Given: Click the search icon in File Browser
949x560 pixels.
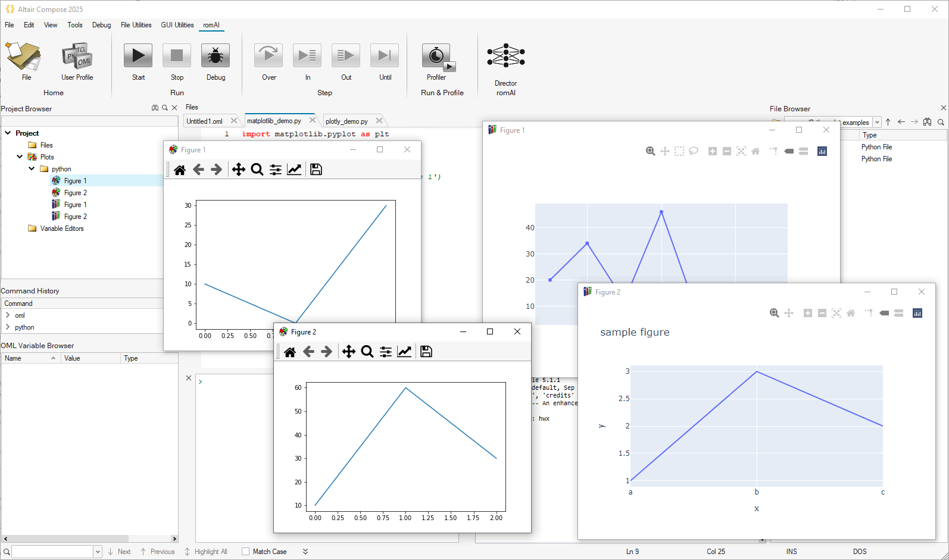Looking at the screenshot, I should (x=941, y=122).
